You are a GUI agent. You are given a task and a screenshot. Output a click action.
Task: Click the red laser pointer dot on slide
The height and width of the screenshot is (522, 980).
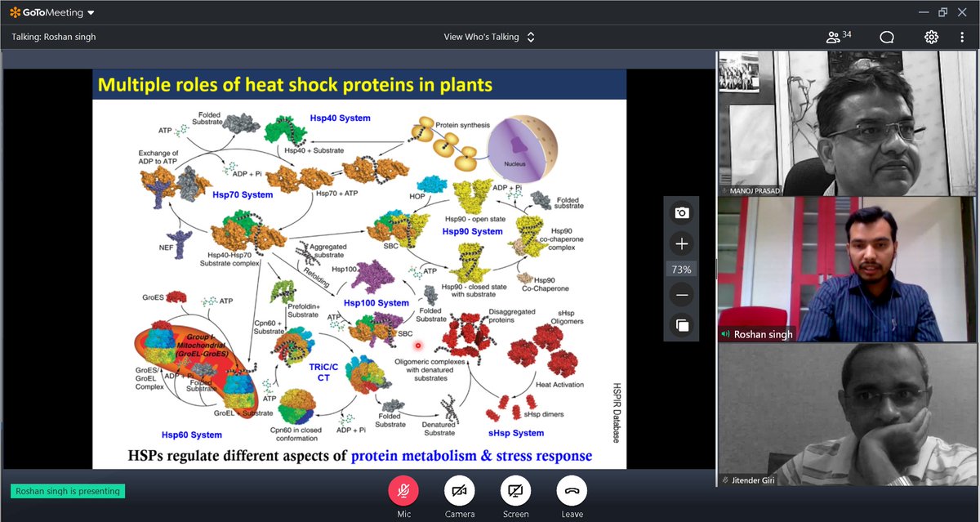tap(417, 346)
